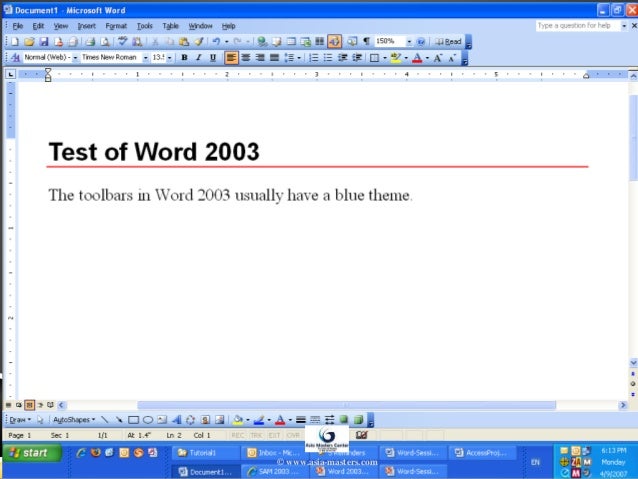Image resolution: width=638 pixels, height=479 pixels.
Task: Switch to Tutorial1 taskbar window
Action: pos(206,453)
